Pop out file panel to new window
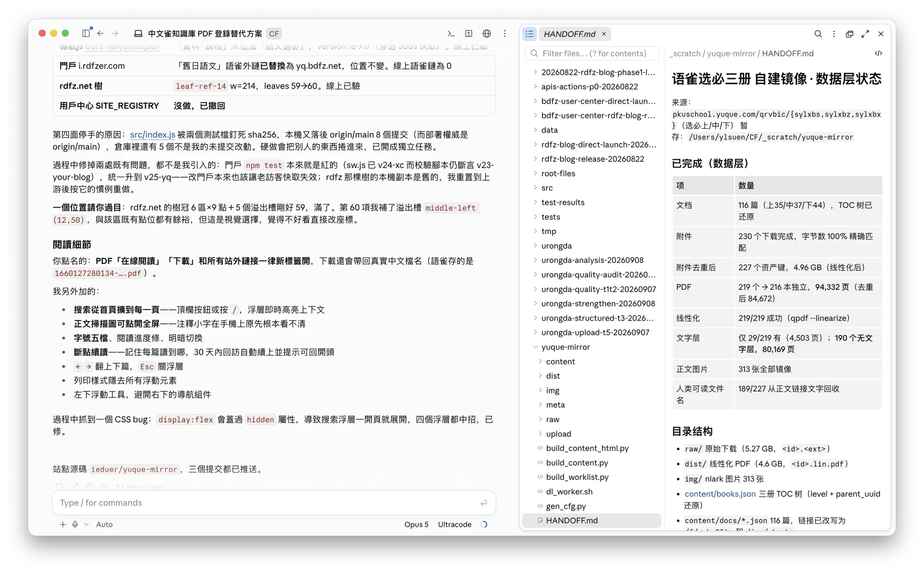Image resolution: width=924 pixels, height=573 pixels. (x=849, y=34)
